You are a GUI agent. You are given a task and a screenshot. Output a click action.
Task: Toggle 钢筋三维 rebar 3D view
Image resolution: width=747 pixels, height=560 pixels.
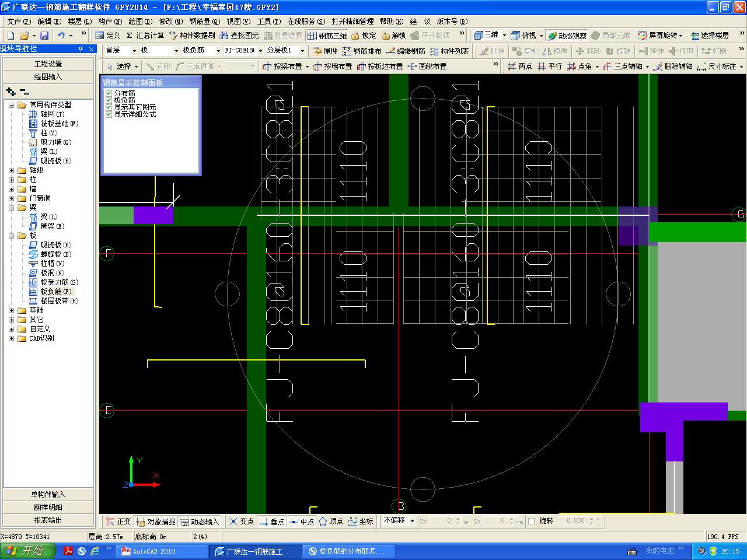click(x=327, y=36)
